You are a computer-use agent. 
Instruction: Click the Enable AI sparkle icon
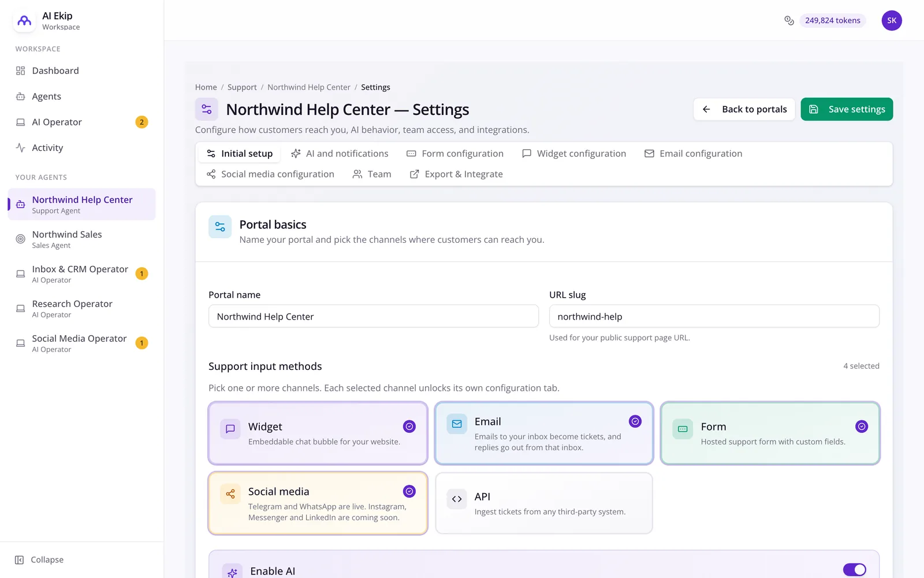232,572
